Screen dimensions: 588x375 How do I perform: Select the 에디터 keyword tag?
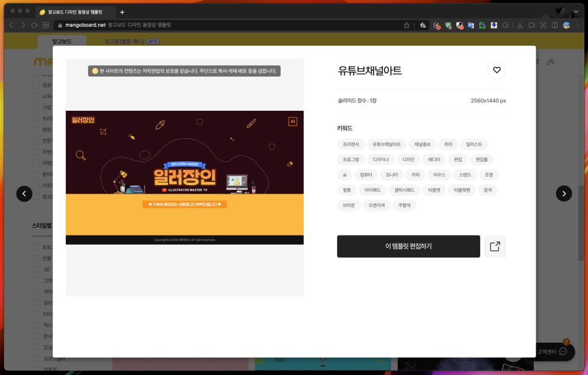click(434, 159)
